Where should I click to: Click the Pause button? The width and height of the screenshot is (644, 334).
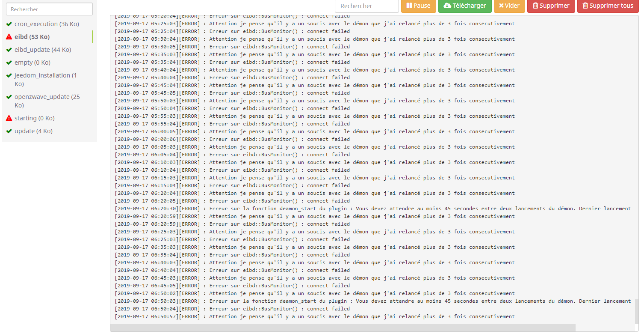tap(418, 6)
